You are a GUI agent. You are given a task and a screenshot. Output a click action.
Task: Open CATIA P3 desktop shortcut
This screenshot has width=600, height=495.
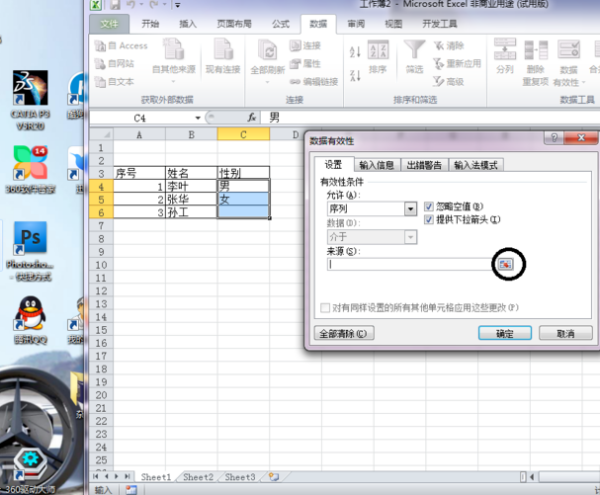tap(30, 100)
